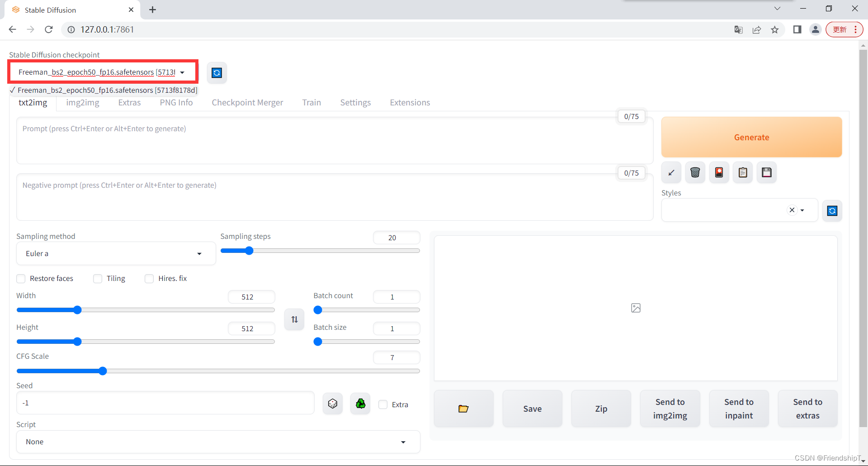This screenshot has width=868, height=466.
Task: Switch to the img2img tab
Action: pos(83,102)
